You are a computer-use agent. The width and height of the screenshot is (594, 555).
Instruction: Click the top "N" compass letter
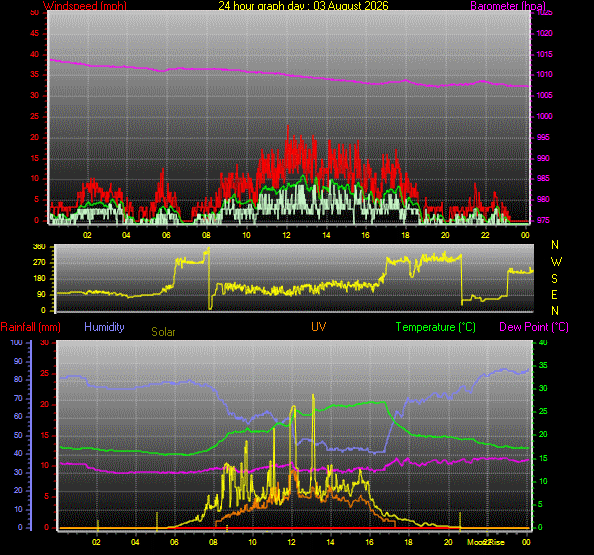pos(555,245)
